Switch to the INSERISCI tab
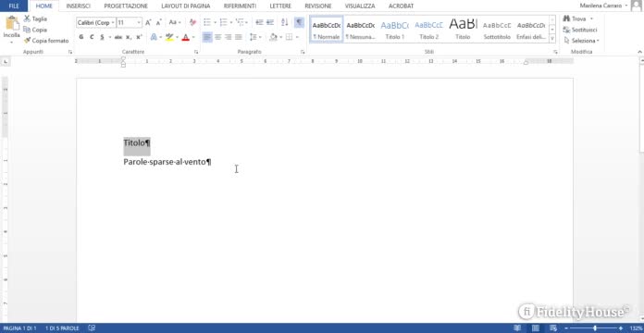The image size is (644, 333). point(78,6)
